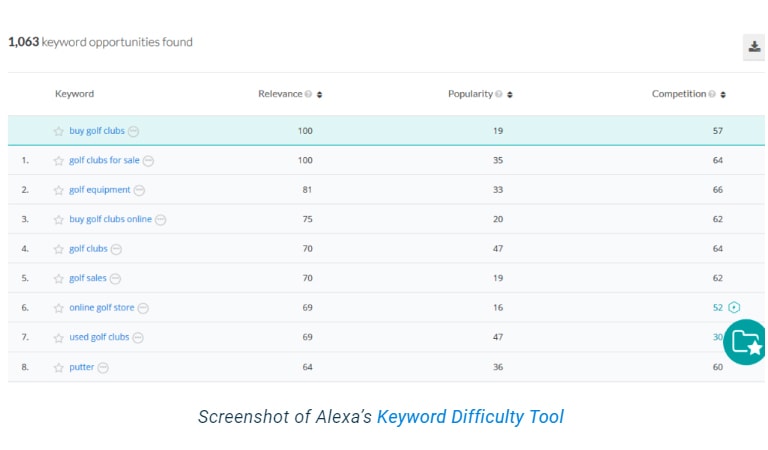Star the buy golf clubs keyword
This screenshot has height=450, width=768.
coord(59,131)
